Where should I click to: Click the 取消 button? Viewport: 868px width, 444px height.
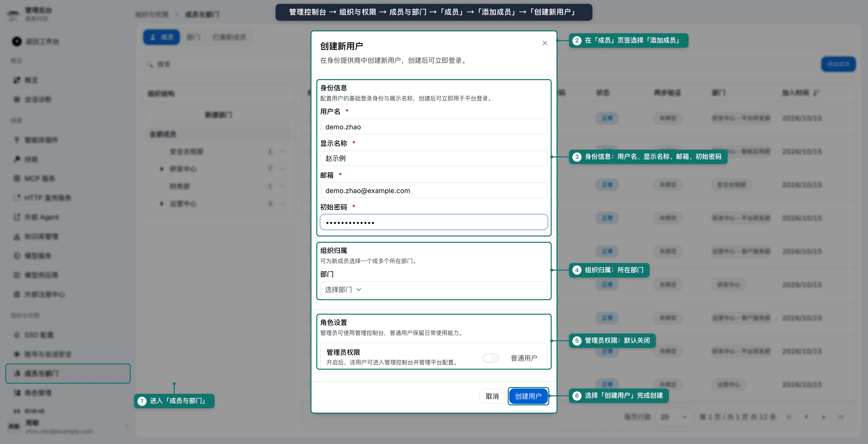pos(492,396)
